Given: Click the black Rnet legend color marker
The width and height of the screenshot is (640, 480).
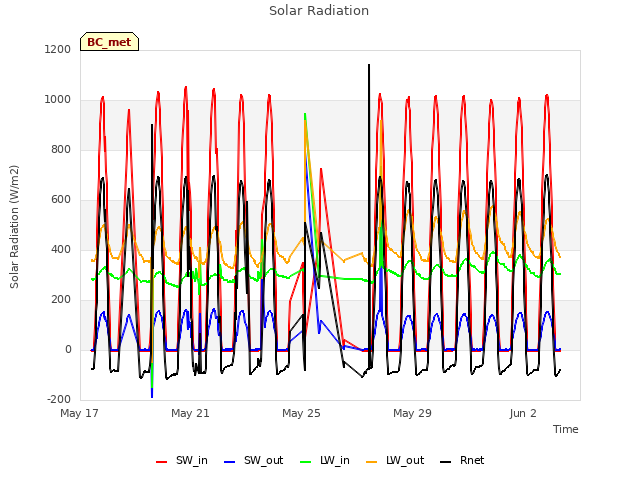Looking at the screenshot, I should 446,462.
